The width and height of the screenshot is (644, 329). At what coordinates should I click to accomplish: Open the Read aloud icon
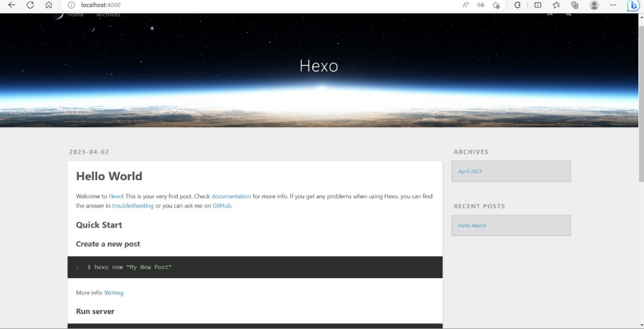coord(466,5)
